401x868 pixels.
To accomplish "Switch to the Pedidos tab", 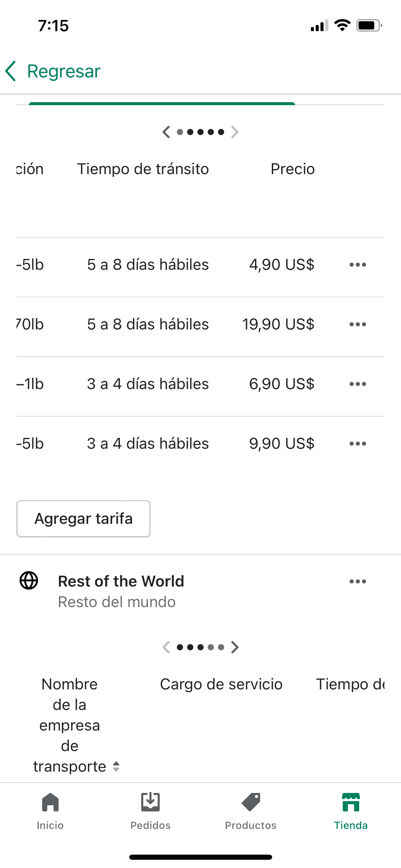I will point(150,811).
